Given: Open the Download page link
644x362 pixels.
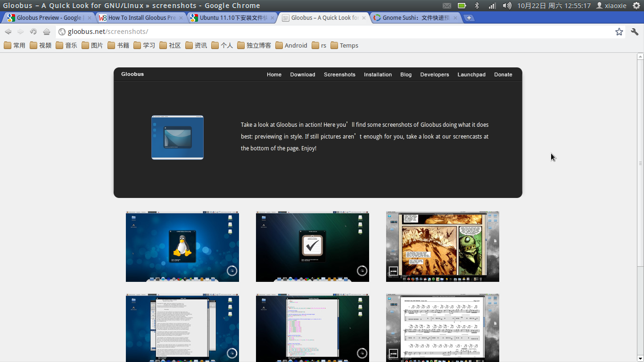Looking at the screenshot, I should pos(303,74).
